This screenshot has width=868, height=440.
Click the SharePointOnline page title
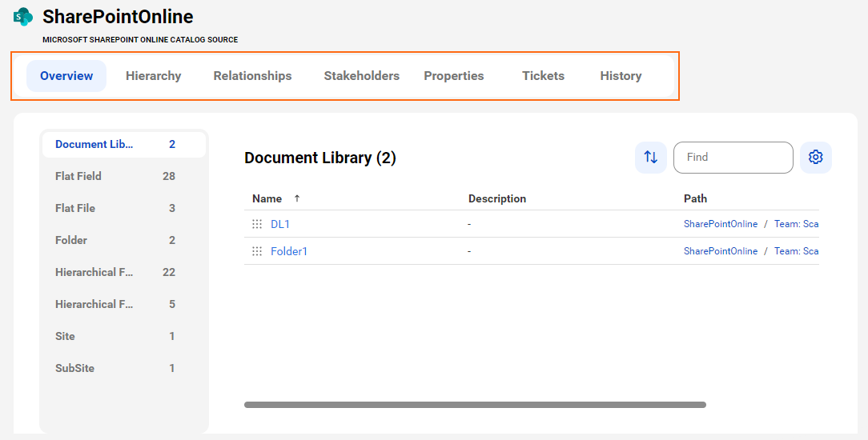pos(118,17)
